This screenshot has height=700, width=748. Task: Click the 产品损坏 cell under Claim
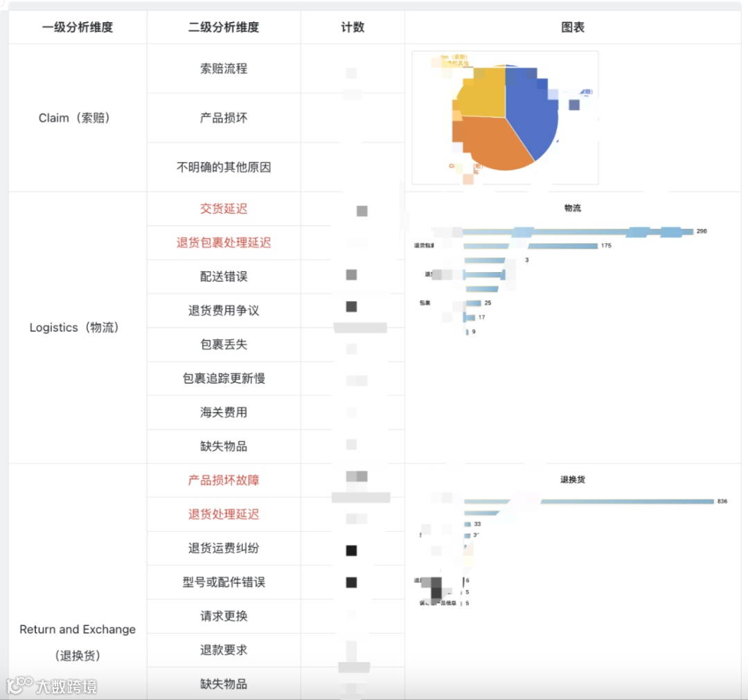pos(224,118)
